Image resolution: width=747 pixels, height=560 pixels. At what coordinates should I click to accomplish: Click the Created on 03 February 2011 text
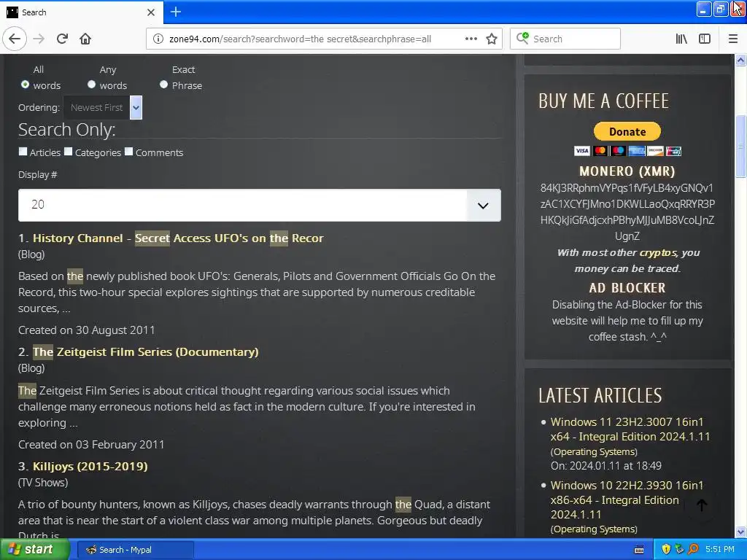coord(91,444)
